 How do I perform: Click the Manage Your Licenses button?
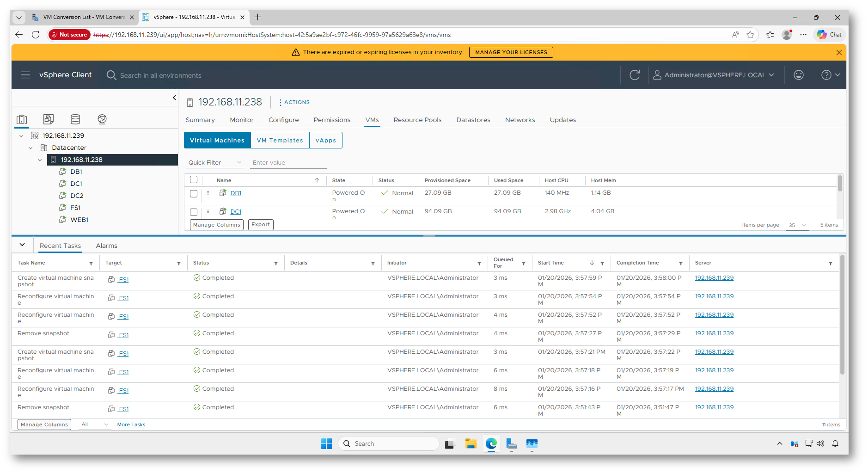(511, 52)
